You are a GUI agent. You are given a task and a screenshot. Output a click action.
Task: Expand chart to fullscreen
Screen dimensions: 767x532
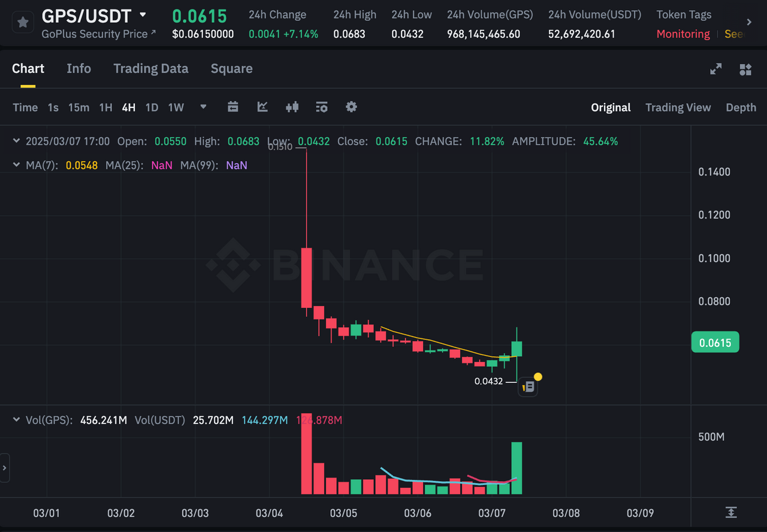pos(716,69)
